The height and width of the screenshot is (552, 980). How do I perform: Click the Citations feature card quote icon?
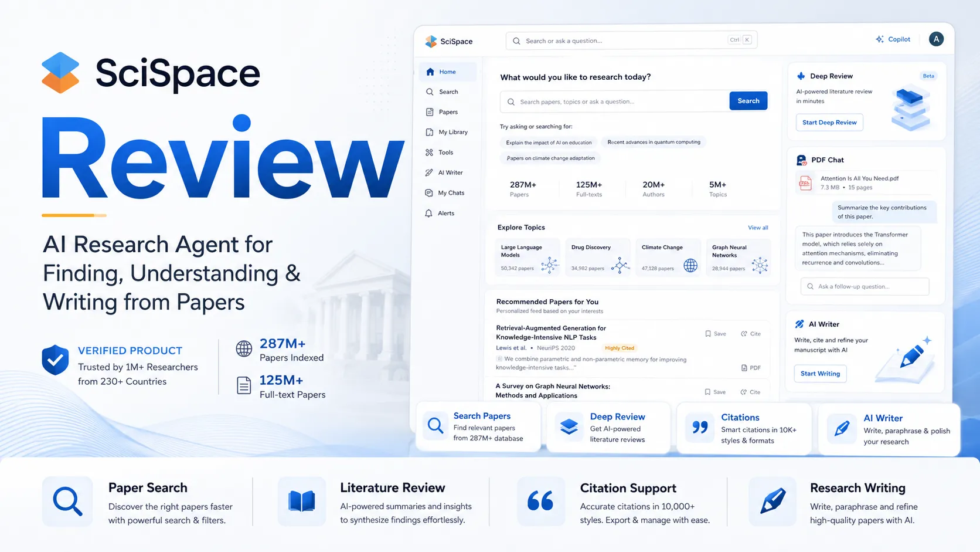click(700, 427)
